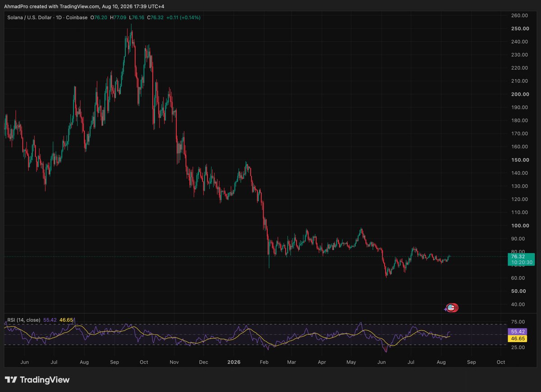This screenshot has height=392, width=541.
Task: Click the 110.00 price axis label
Action: click(x=519, y=212)
